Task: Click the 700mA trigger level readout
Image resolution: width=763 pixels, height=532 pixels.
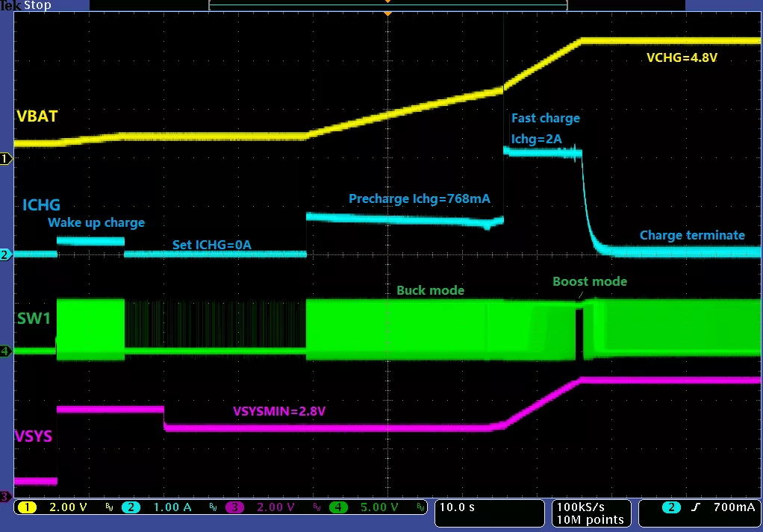Action: tap(735, 507)
